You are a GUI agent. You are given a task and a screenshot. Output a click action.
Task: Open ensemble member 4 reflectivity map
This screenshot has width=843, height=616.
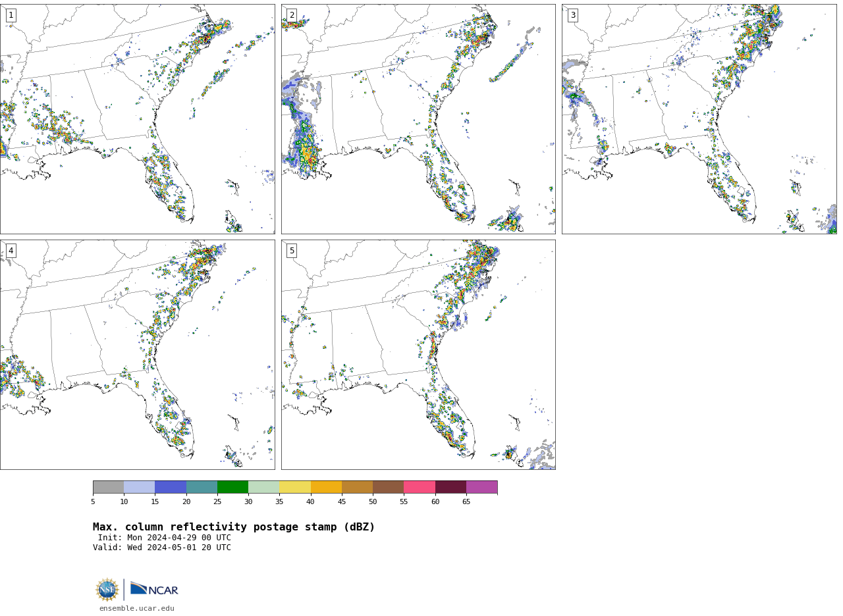click(x=137, y=355)
